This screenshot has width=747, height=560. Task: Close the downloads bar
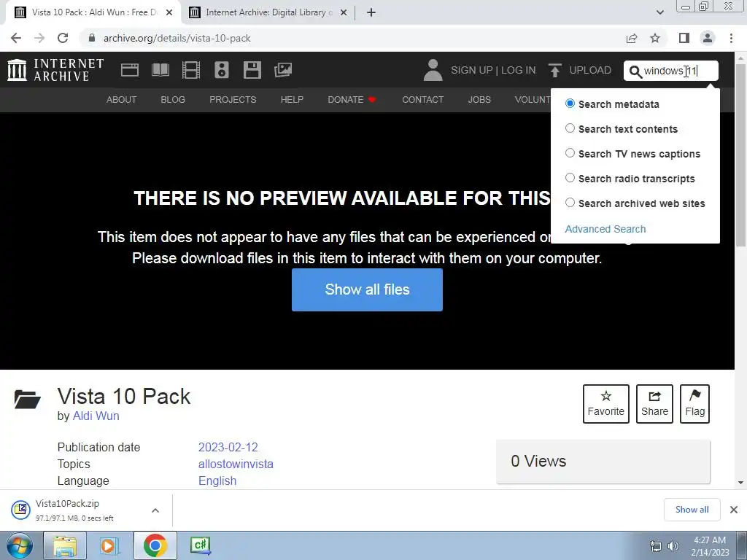pyautogui.click(x=734, y=510)
